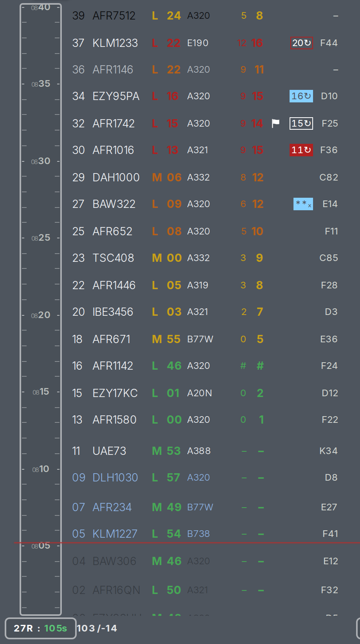
Task: Click stand D10 on EZY95PA row
Action: 329,96
